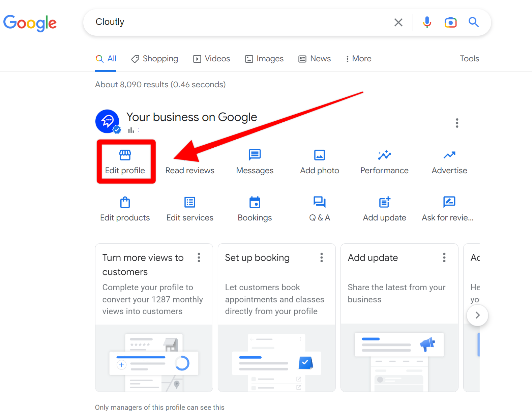Open the Q & A chat icon
The height and width of the screenshot is (417, 532).
319,202
